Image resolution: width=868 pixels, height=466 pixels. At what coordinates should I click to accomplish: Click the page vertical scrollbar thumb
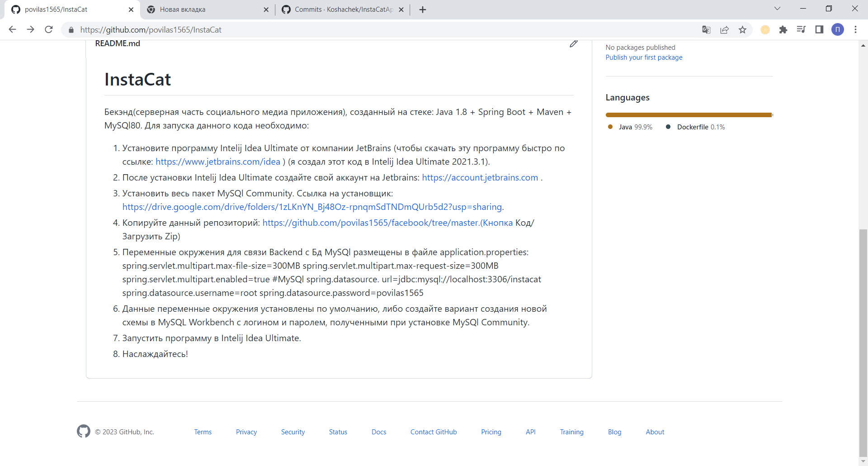(863, 343)
